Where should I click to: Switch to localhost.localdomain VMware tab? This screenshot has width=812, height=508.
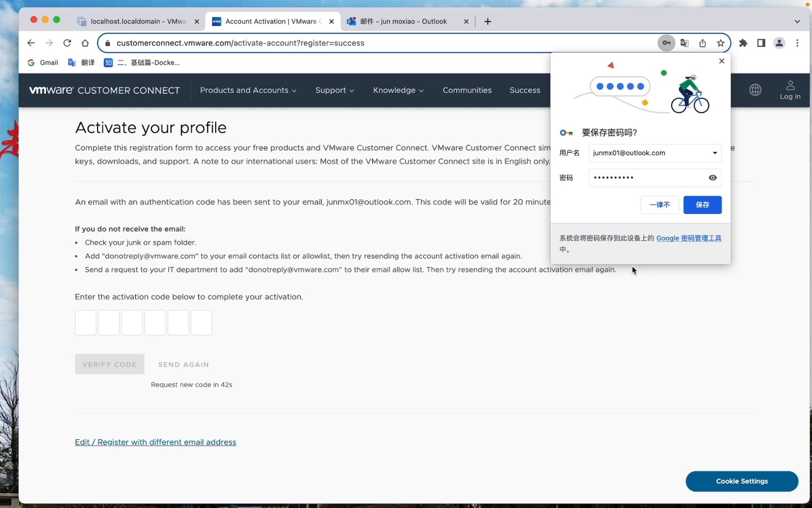[x=138, y=21]
